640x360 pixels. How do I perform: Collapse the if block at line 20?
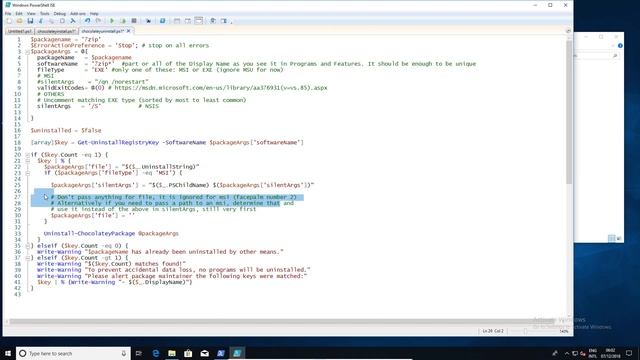coord(27,155)
